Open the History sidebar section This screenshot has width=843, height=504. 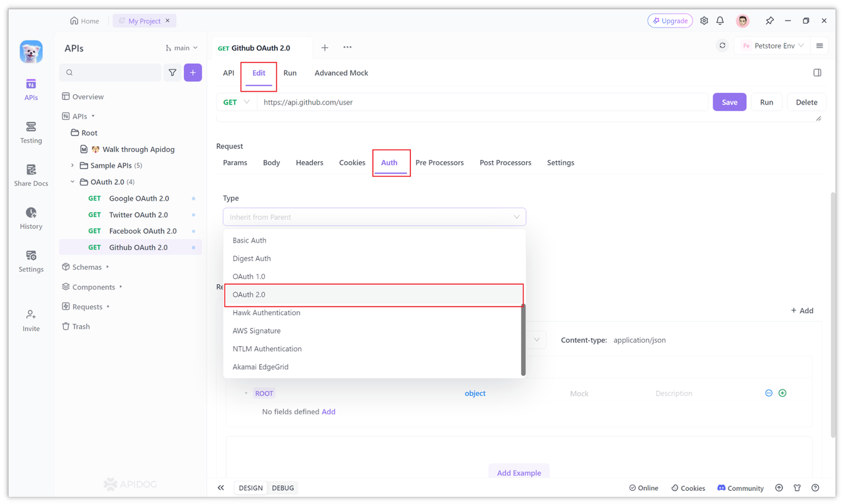[x=31, y=218]
